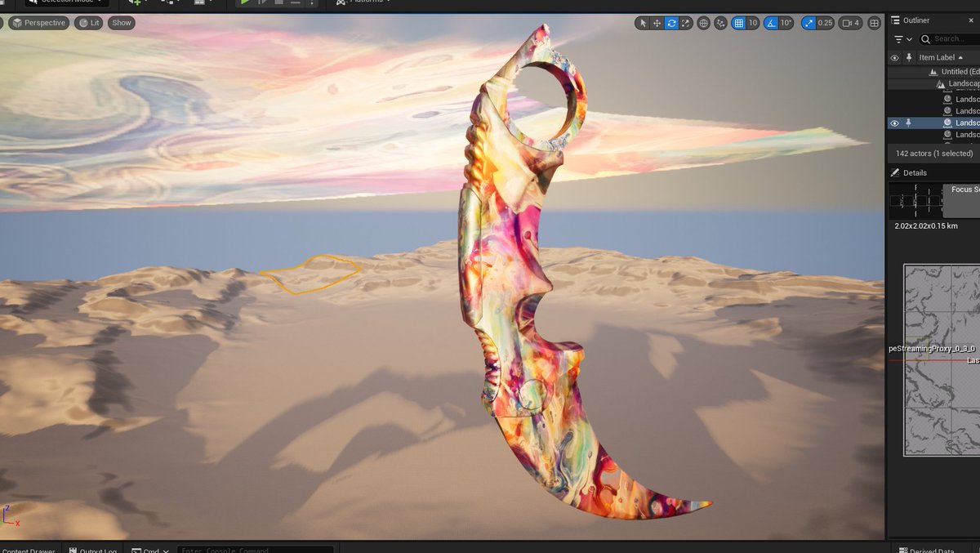Toggle visibility of the highlighted Landscape row
Screen dimensions: 980x553
pyautogui.click(x=894, y=123)
